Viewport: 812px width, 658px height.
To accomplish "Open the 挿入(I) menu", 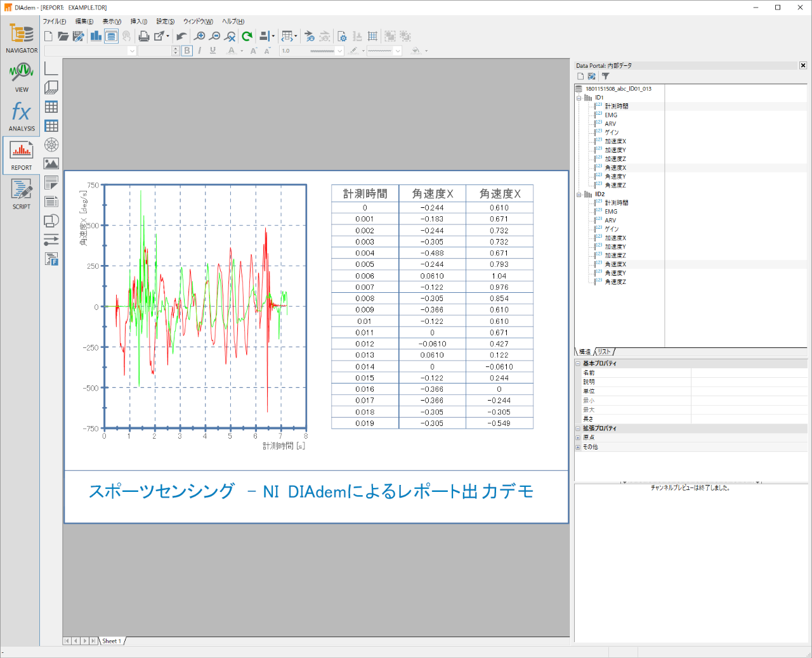I will [x=139, y=22].
